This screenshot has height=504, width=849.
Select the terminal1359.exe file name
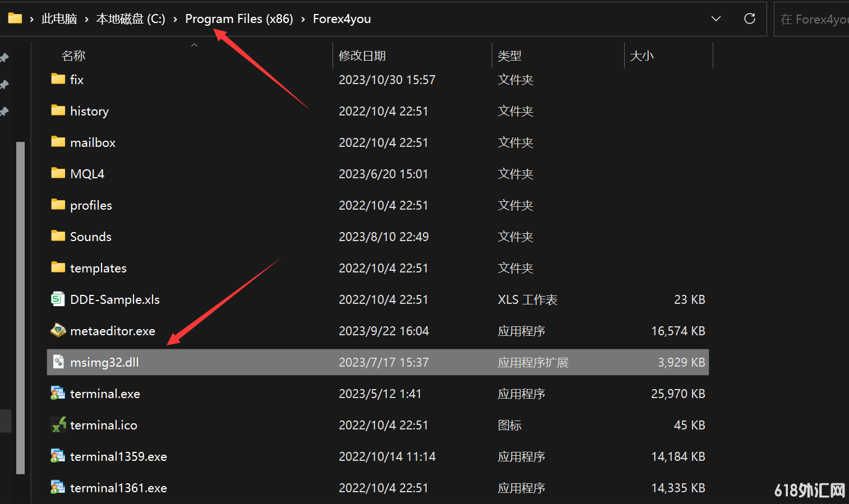[118, 456]
